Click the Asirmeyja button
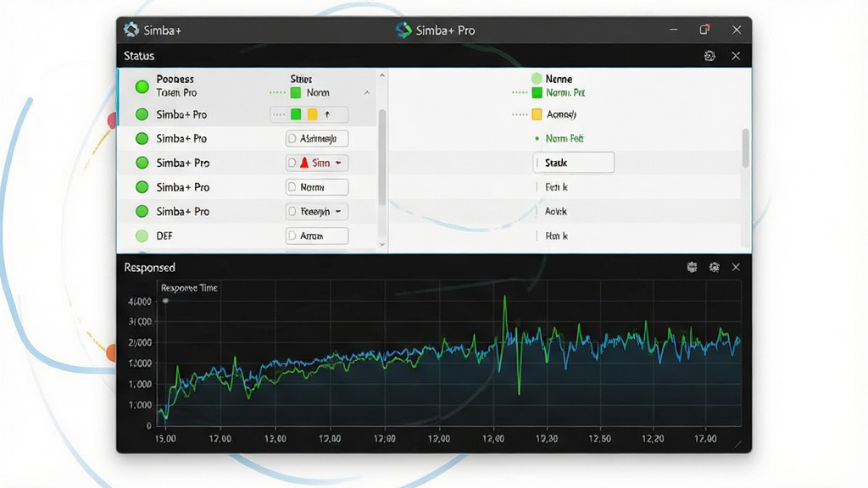Image resolution: width=868 pixels, height=488 pixels. click(x=317, y=138)
